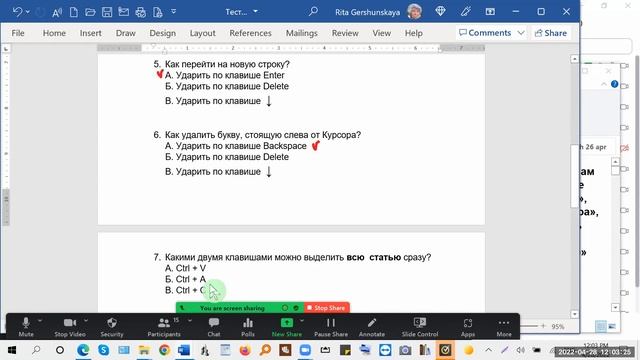This screenshot has width=640, height=360.
Task: Click answer text 'Б. Ctrl + A'
Action: pyautogui.click(x=185, y=279)
